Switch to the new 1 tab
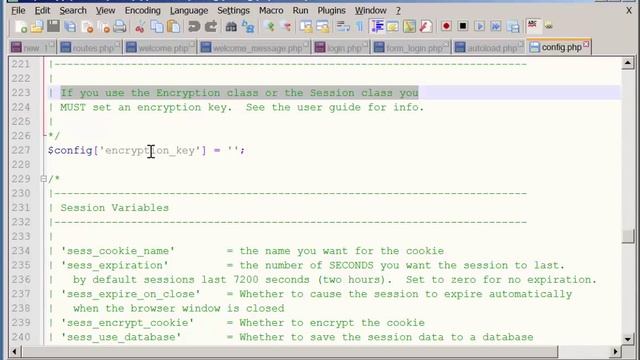The height and width of the screenshot is (360, 640). (x=32, y=48)
